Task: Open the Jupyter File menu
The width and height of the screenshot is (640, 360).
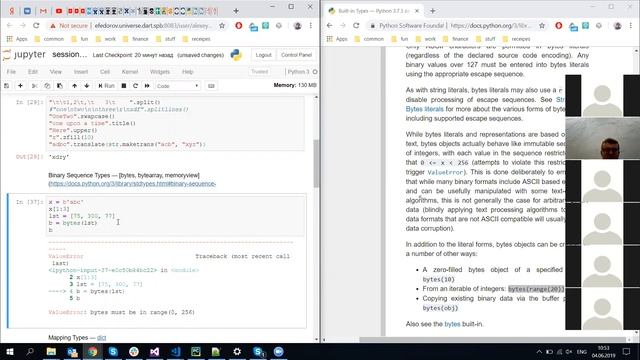Action: pos(11,72)
